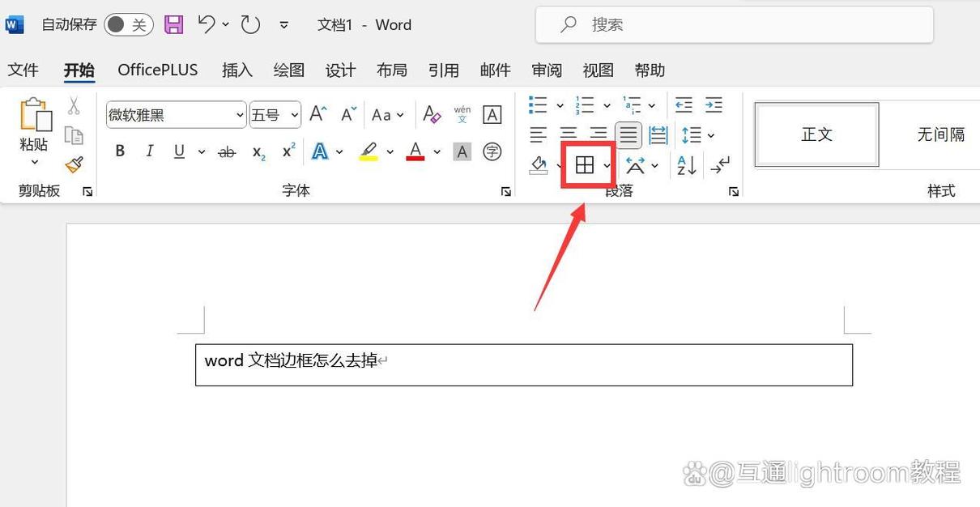Viewport: 980px width, 507px height.
Task: Apply bulleted list formatting
Action: (x=538, y=105)
